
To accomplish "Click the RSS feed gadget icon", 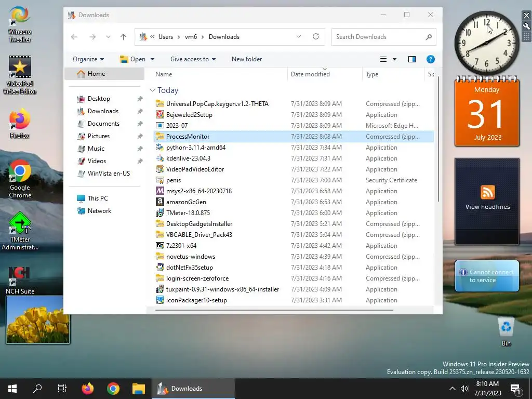I will point(487,192).
